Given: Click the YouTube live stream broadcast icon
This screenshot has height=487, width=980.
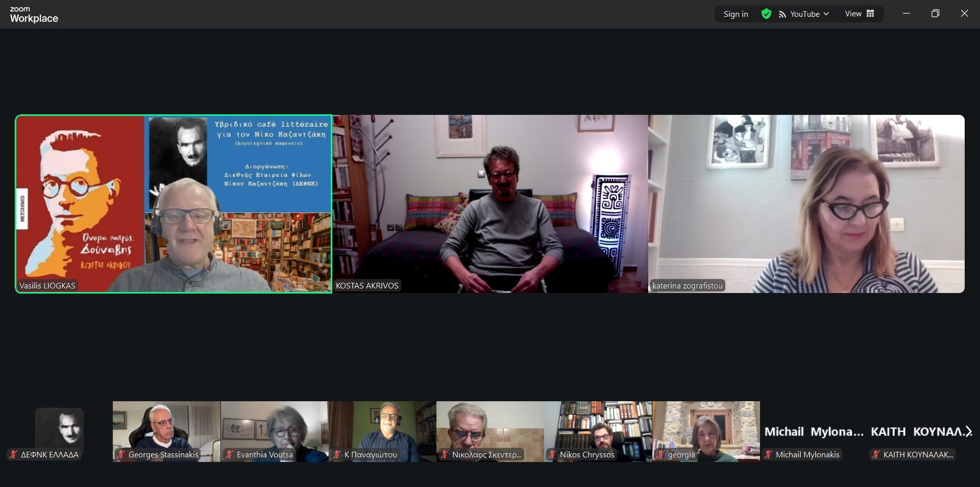Looking at the screenshot, I should 782,14.
